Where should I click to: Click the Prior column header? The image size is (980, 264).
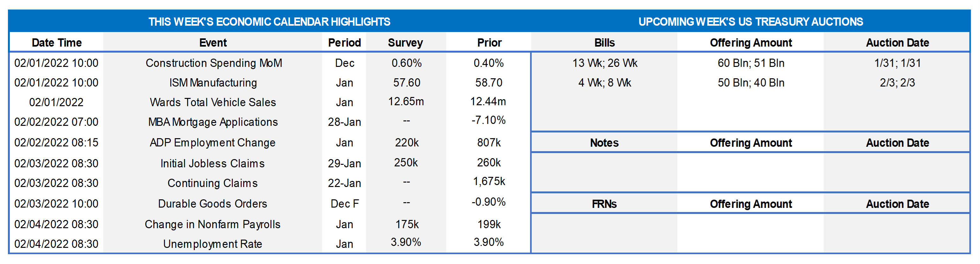[489, 43]
